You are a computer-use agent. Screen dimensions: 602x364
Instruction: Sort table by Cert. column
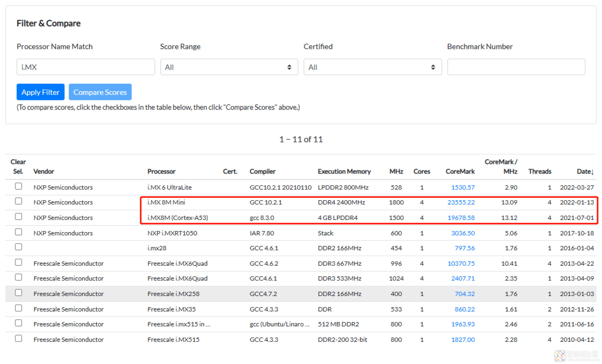coord(230,171)
